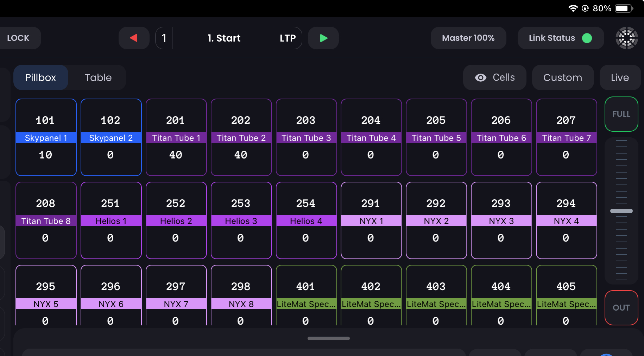This screenshot has height=356, width=644.
Task: Select the Pillbox view tab
Action: (41, 77)
